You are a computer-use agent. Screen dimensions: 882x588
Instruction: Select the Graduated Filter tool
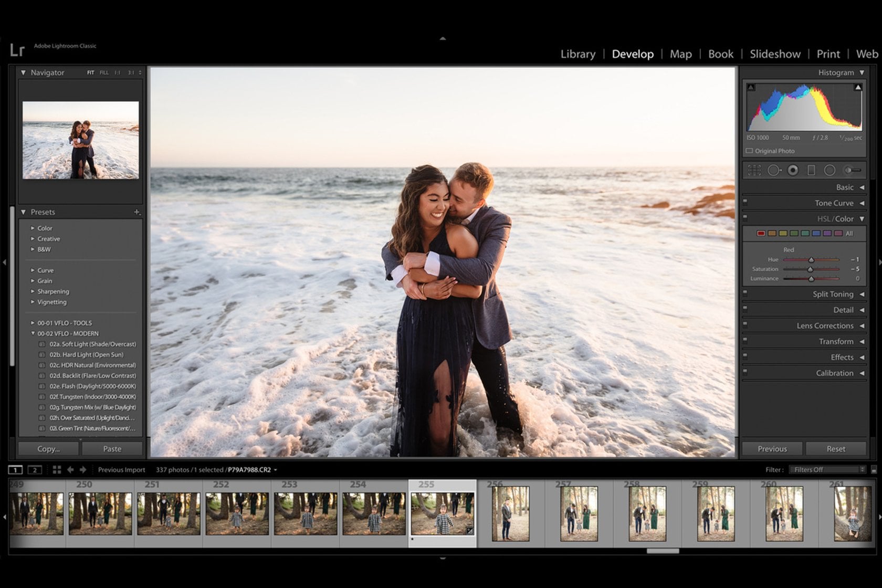(810, 170)
